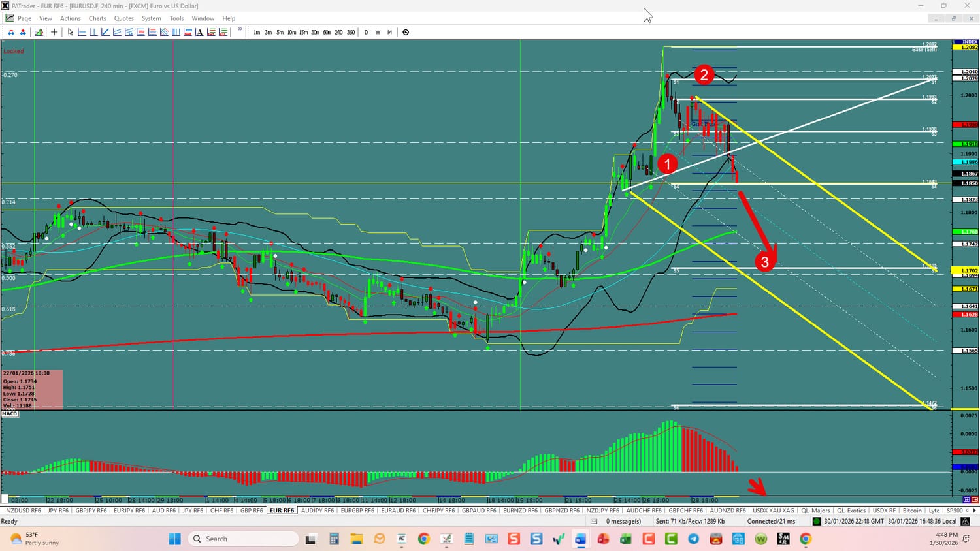Click the MACD indicator label
The width and height of the screenshot is (980, 551).
10,414
